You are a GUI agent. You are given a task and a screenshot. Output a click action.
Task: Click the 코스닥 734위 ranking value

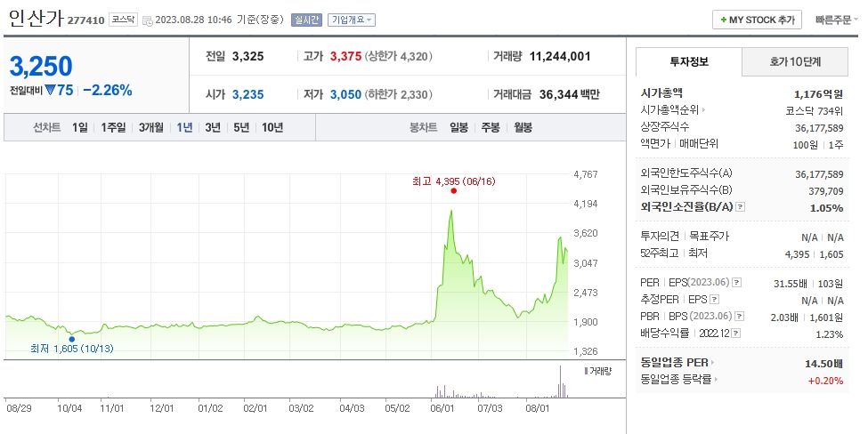pyautogui.click(x=815, y=111)
